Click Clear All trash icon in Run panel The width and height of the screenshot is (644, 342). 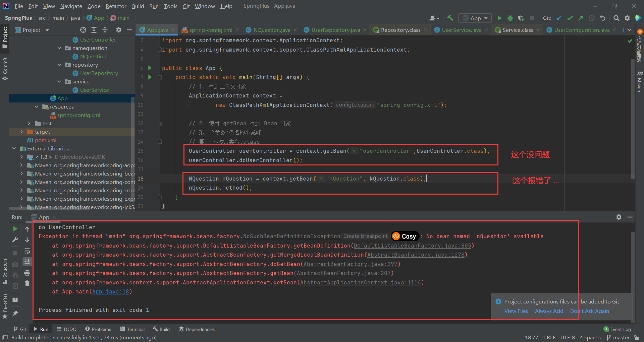27,283
